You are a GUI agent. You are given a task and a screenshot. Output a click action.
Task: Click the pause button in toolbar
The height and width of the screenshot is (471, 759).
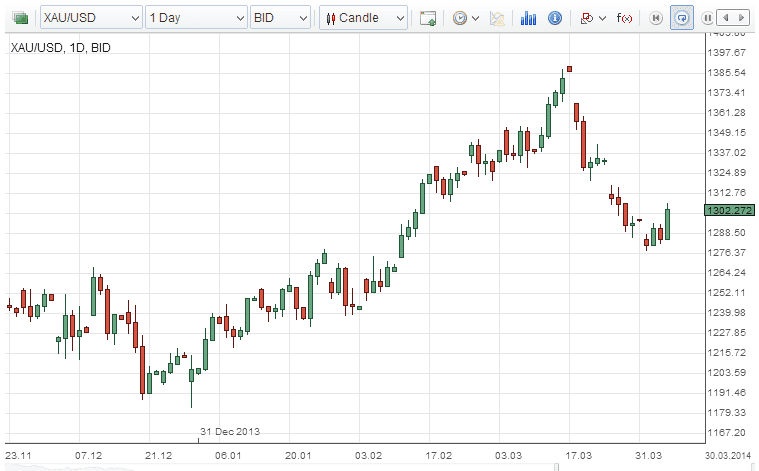point(707,18)
